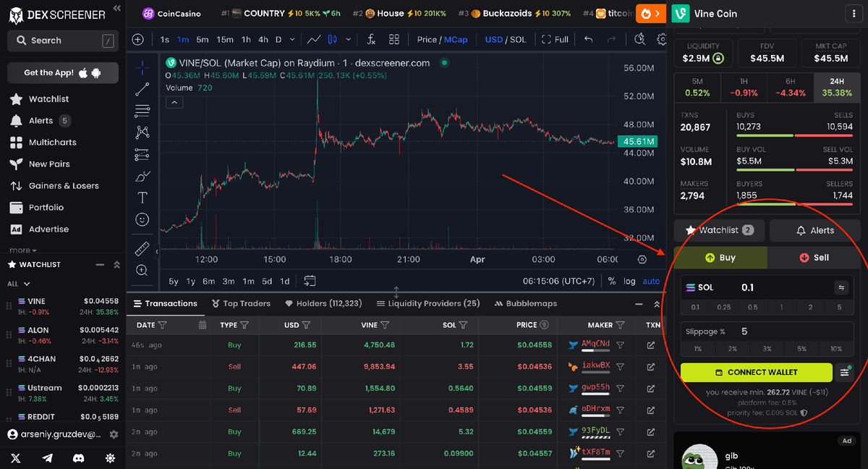Open the Top Traders tab
868x469 pixels.
pos(242,304)
